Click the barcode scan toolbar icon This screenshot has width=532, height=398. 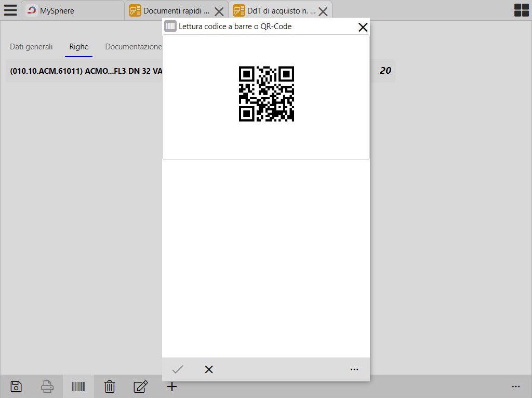(78, 387)
